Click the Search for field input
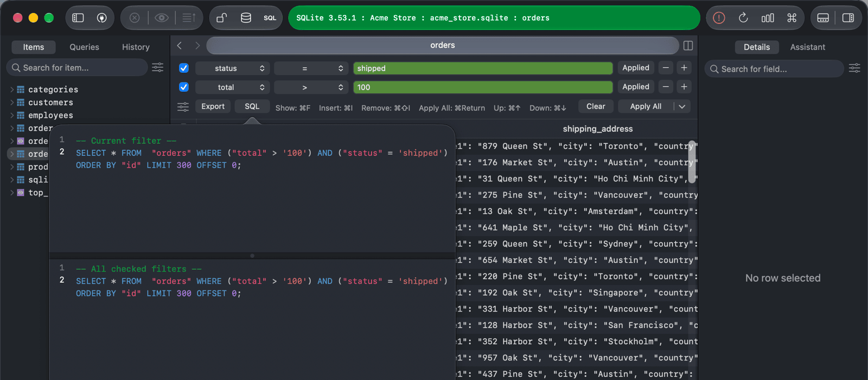This screenshot has width=868, height=380. pyautogui.click(x=774, y=69)
